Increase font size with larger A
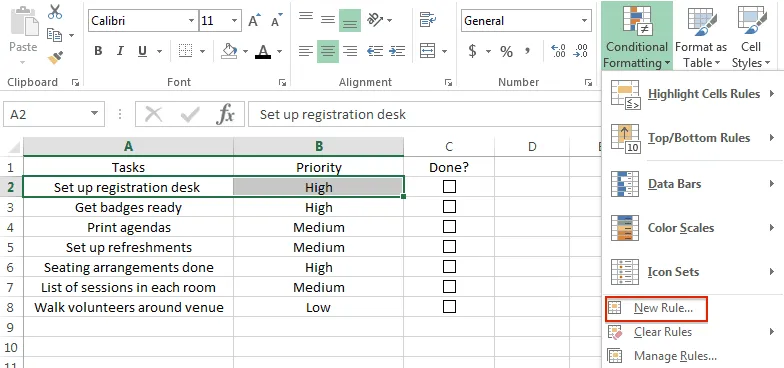Image resolution: width=784 pixels, height=368 pixels. [254, 21]
